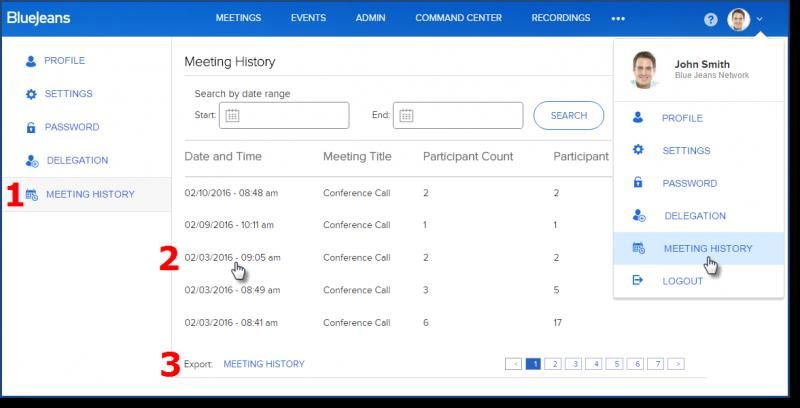Click the sidebar Profile person icon

pos(31,61)
